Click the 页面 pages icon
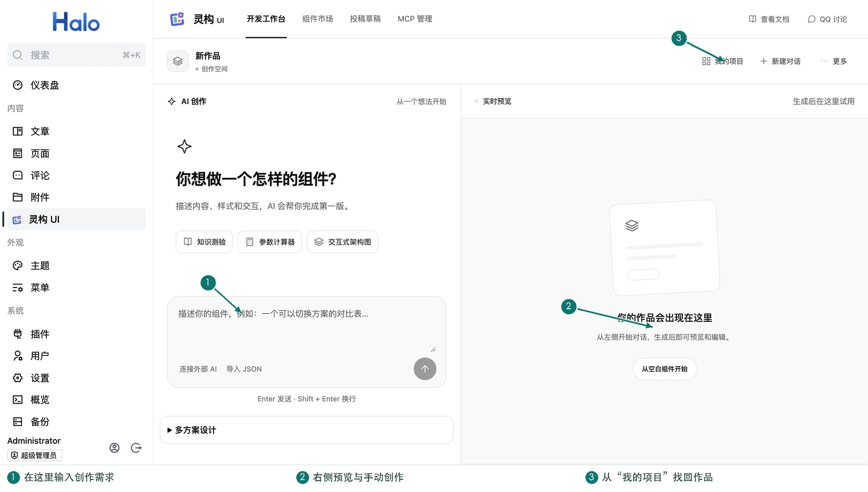Image resolution: width=868 pixels, height=492 pixels. (18, 153)
